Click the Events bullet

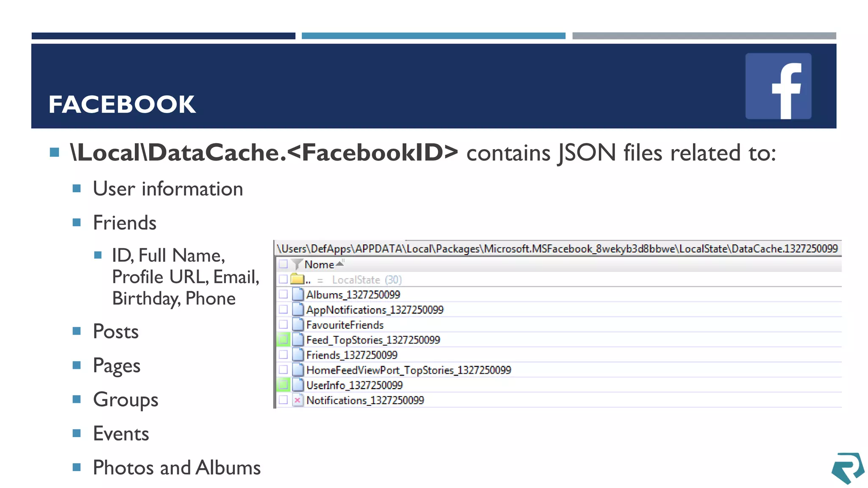point(121,434)
